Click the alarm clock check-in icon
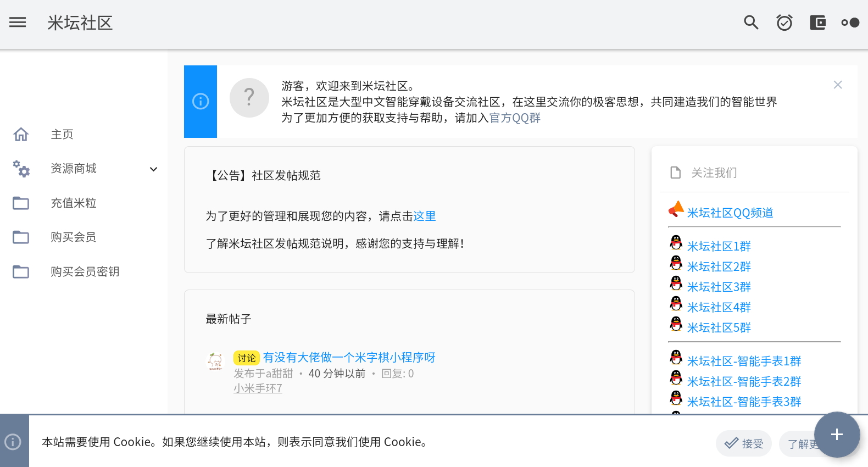Image resolution: width=868 pixels, height=467 pixels. click(x=784, y=23)
